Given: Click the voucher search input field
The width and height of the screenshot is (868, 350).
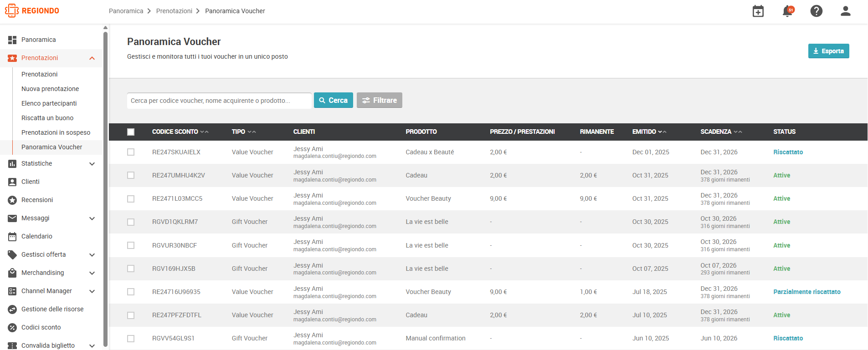Looking at the screenshot, I should pyautogui.click(x=219, y=101).
